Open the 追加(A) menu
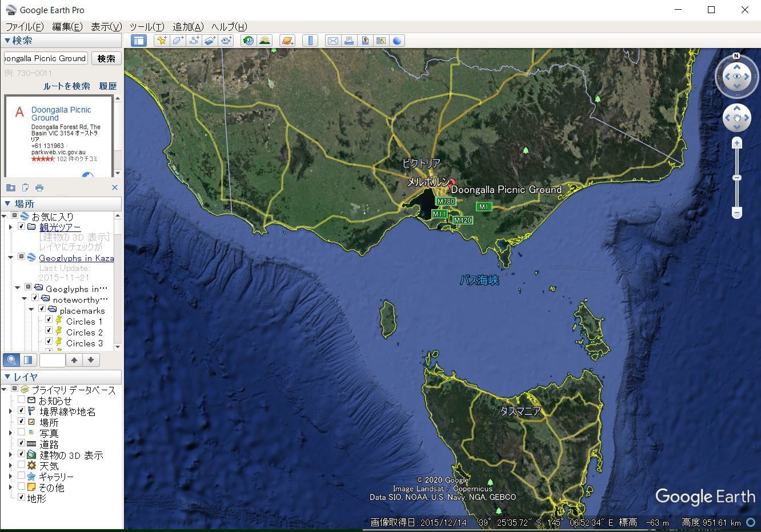Image resolution: width=761 pixels, height=532 pixels. pyautogui.click(x=188, y=27)
